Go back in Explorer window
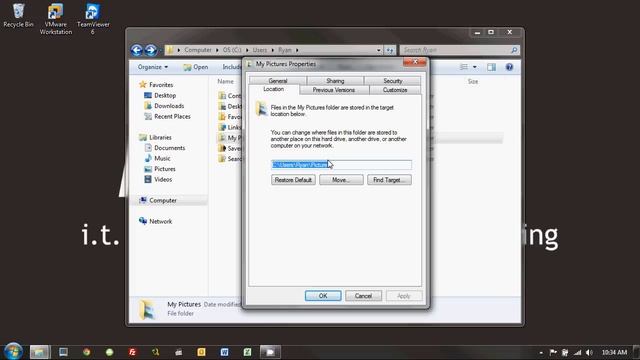This screenshot has width=640, height=360. pyautogui.click(x=137, y=50)
